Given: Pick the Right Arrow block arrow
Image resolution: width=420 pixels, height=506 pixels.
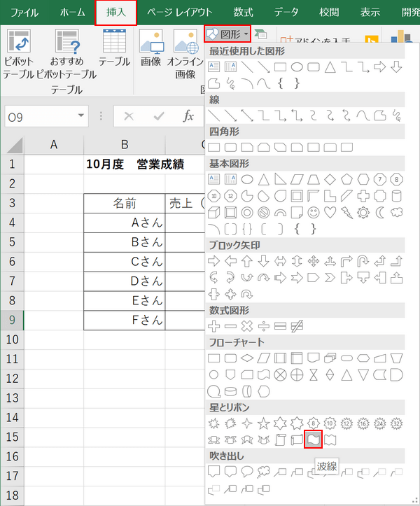Looking at the screenshot, I should click(x=213, y=261).
